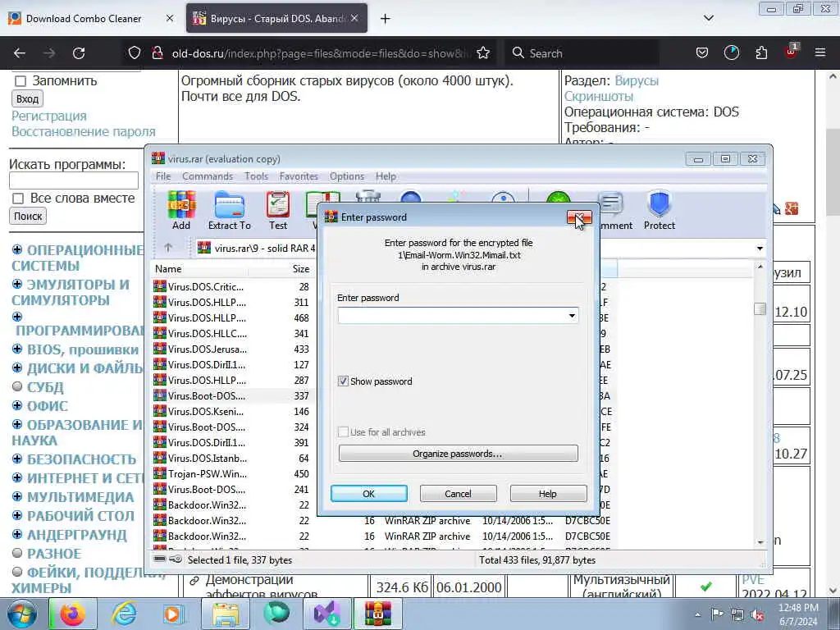Toggle the Запомнить checkbox
Viewport: 840px width, 630px height.
click(21, 81)
